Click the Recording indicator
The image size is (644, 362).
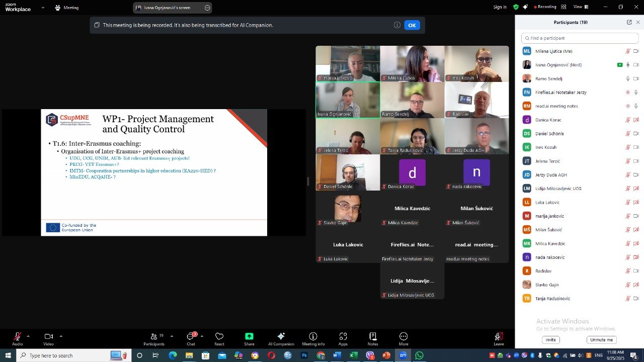pos(545,7)
